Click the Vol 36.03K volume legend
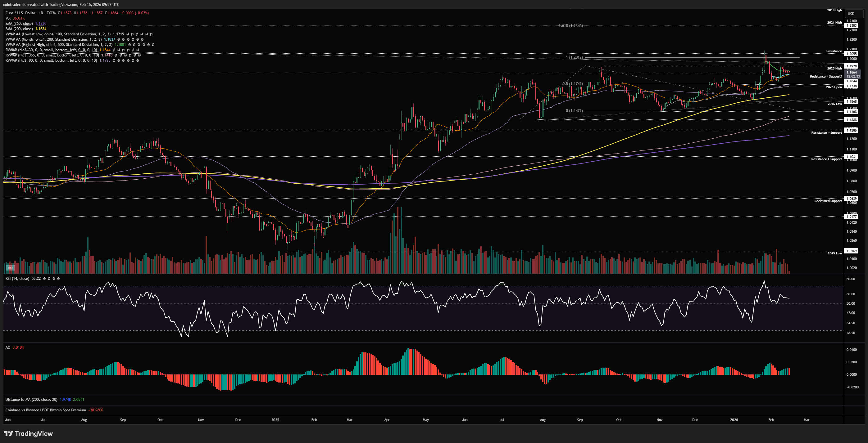The image size is (868, 443). coord(15,18)
